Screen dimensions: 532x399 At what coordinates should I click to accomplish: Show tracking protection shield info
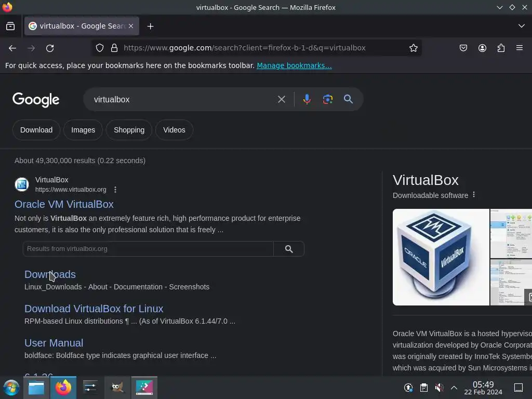point(99,48)
